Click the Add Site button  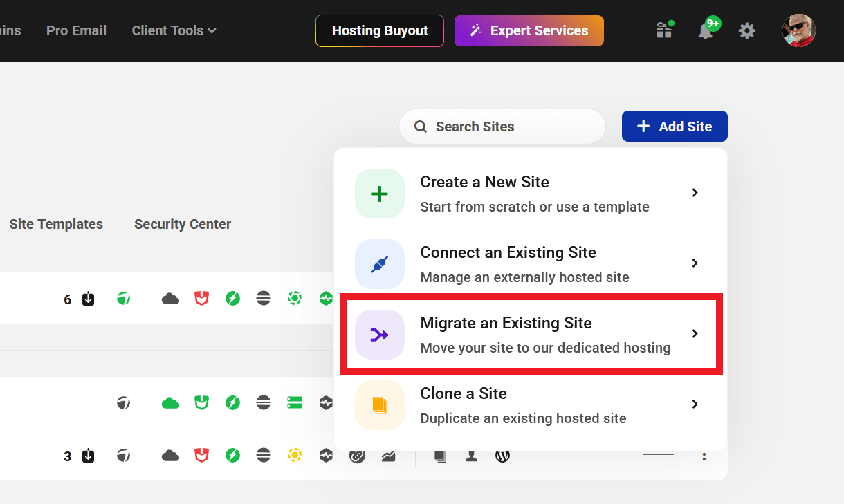(x=675, y=127)
